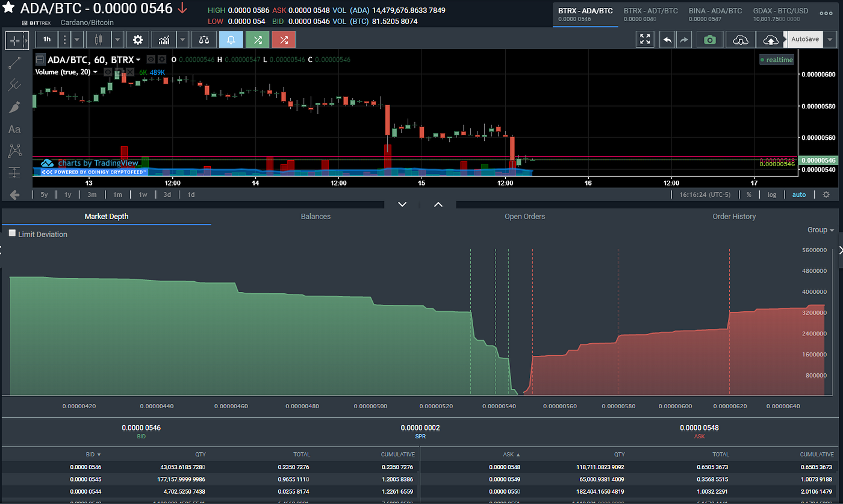The height and width of the screenshot is (504, 843).
Task: Select the XABCD pattern tool
Action: coord(14,151)
